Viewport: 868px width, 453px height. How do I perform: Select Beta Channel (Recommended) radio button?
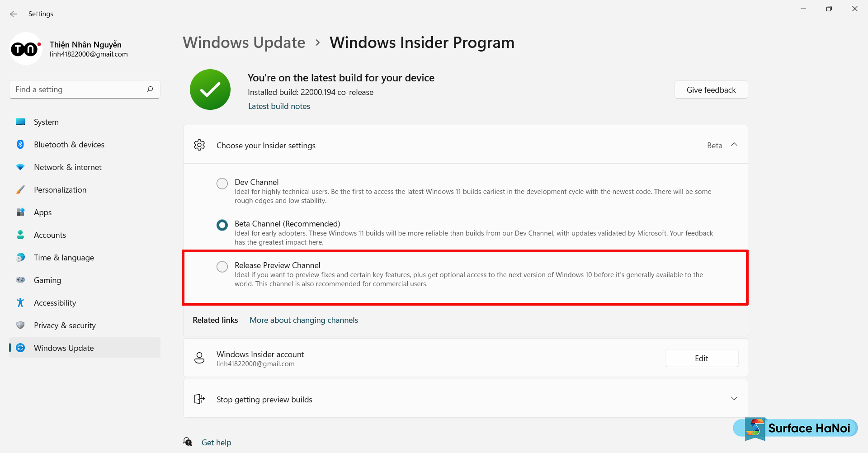click(222, 225)
